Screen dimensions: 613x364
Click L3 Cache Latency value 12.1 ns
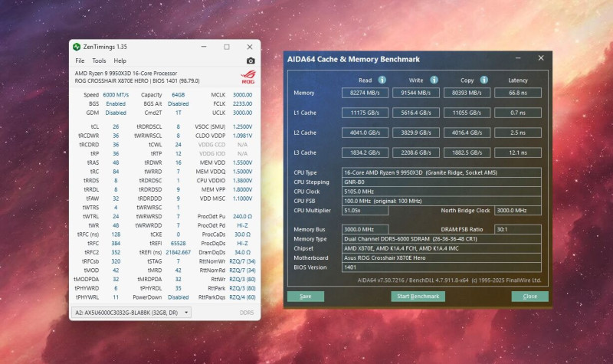coord(518,152)
